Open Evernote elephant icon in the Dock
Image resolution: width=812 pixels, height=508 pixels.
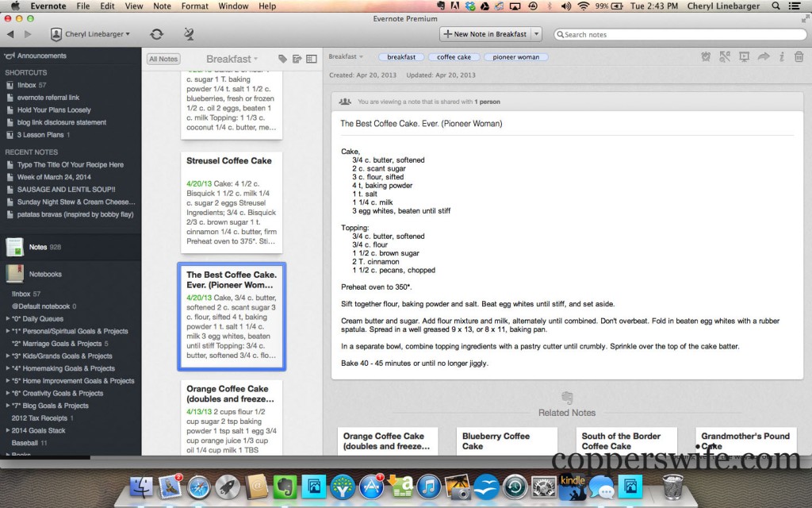click(285, 487)
